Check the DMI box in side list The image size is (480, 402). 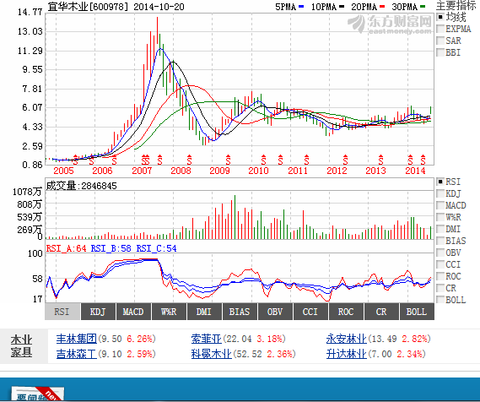click(x=440, y=229)
